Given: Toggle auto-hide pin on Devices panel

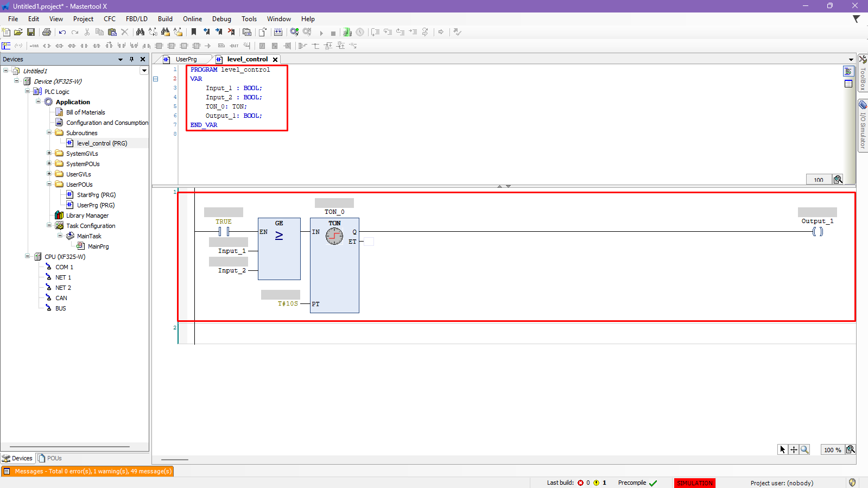Looking at the screenshot, I should coord(131,59).
